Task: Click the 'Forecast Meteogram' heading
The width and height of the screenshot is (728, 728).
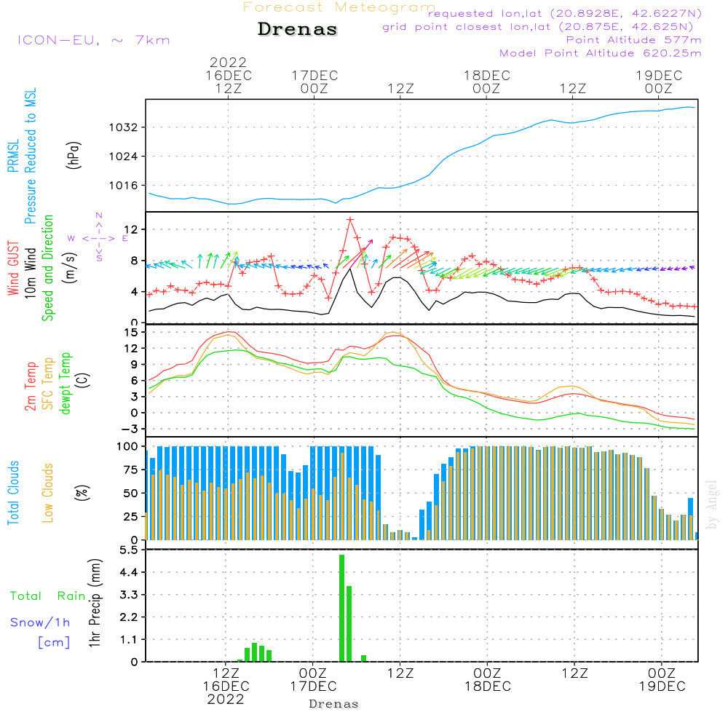Action: [x=339, y=7]
